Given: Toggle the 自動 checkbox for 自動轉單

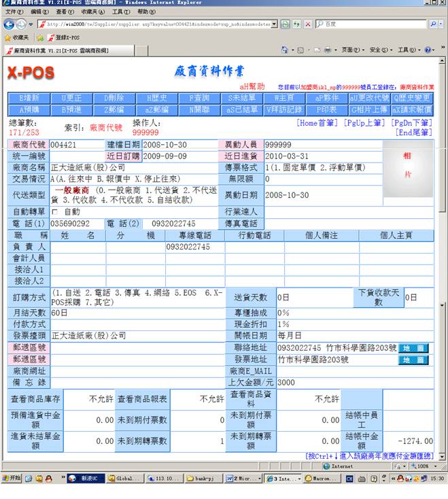Looking at the screenshot, I should click(x=55, y=211).
